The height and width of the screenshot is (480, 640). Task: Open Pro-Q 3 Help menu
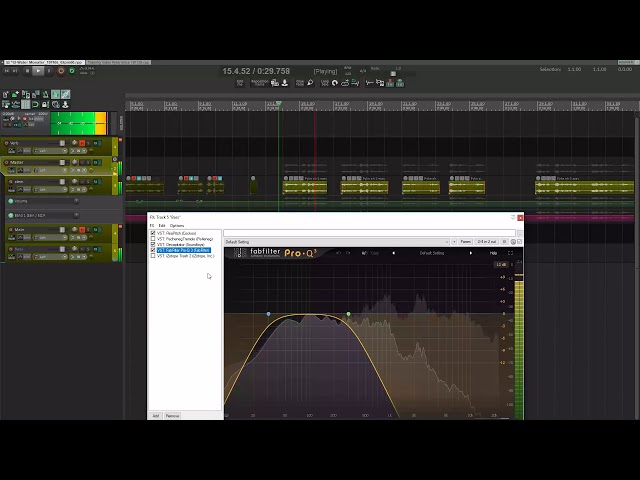click(x=493, y=253)
